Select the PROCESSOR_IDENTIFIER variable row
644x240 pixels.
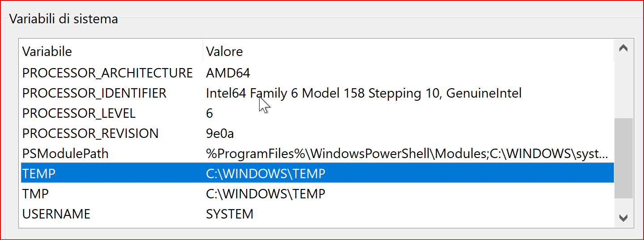[317, 93]
